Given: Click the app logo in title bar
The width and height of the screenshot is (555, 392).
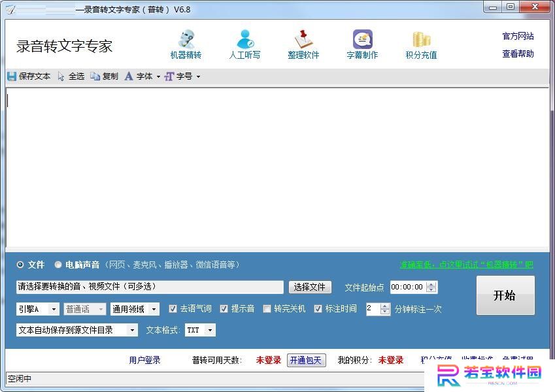Looking at the screenshot, I should coord(10,10).
